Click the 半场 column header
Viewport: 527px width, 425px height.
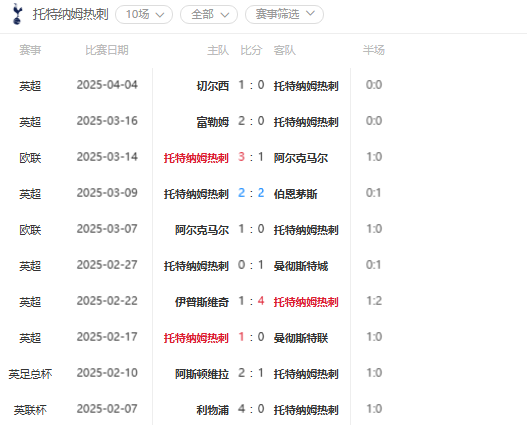[x=374, y=50]
